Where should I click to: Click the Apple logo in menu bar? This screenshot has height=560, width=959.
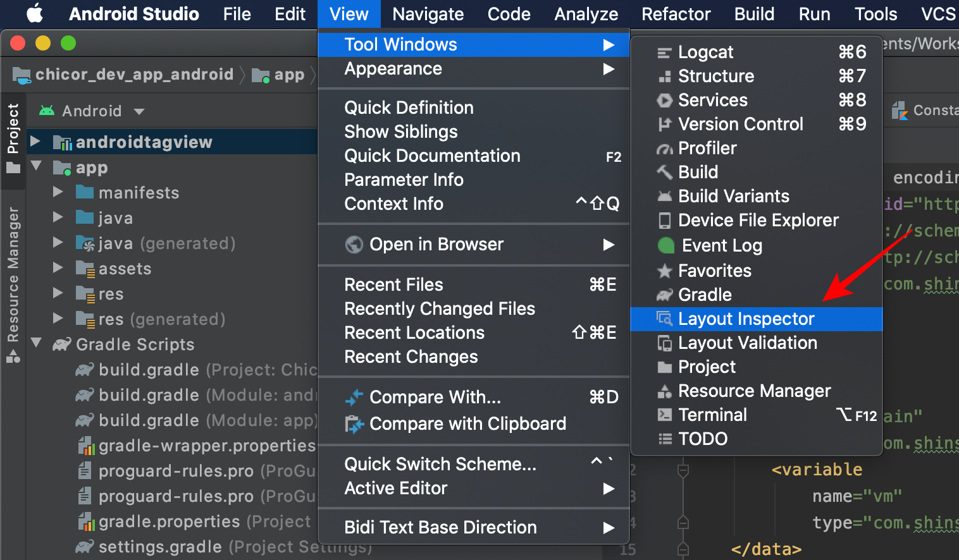[x=34, y=14]
